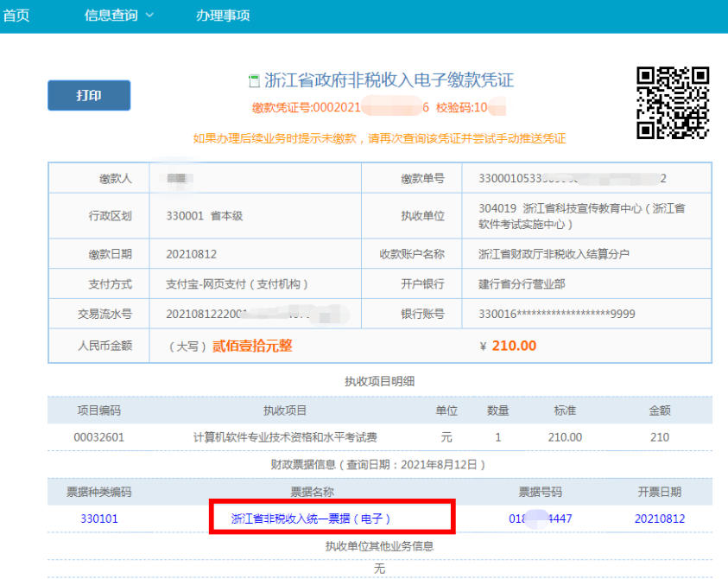
Task: Go to the 首页 home menu
Action: (16, 16)
